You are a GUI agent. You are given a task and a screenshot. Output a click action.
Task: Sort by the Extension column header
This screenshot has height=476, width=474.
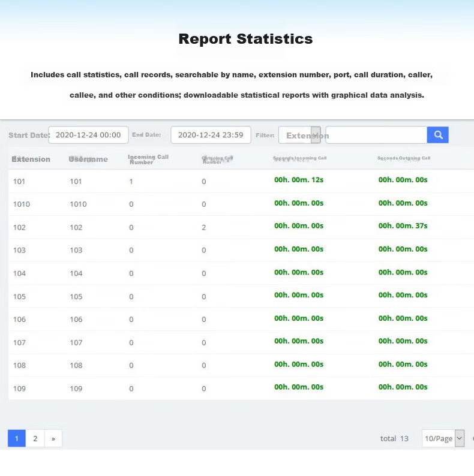pyautogui.click(x=31, y=159)
